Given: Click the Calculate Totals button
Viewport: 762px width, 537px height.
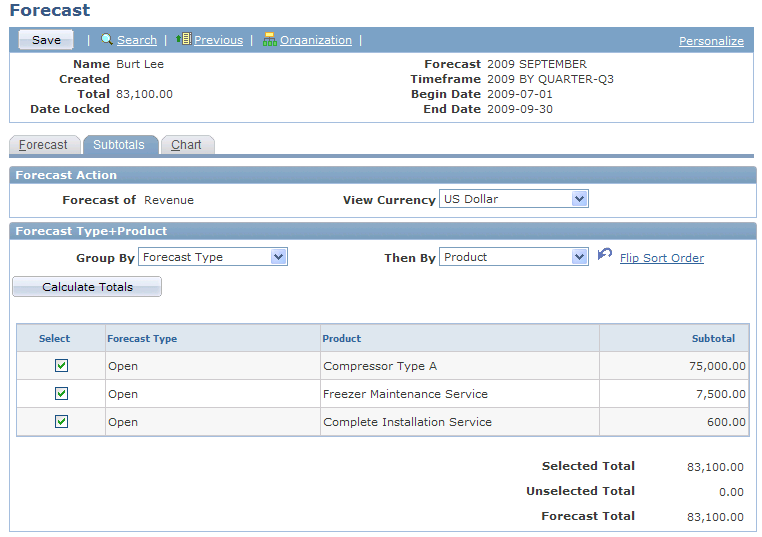Looking at the screenshot, I should (87, 287).
